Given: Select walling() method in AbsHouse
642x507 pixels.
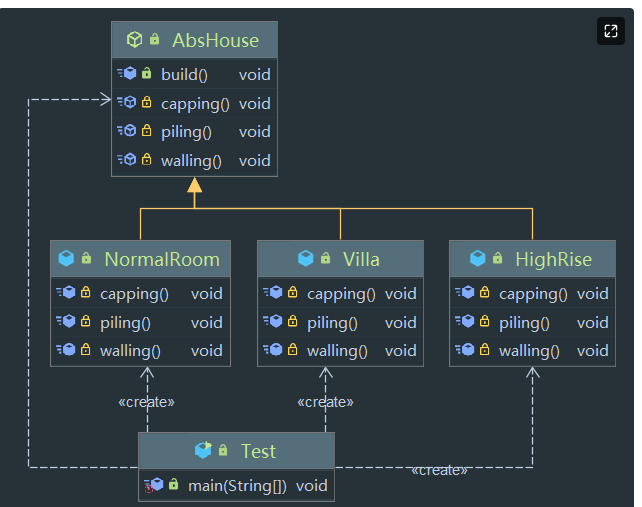Looking at the screenshot, I should [x=191, y=160].
